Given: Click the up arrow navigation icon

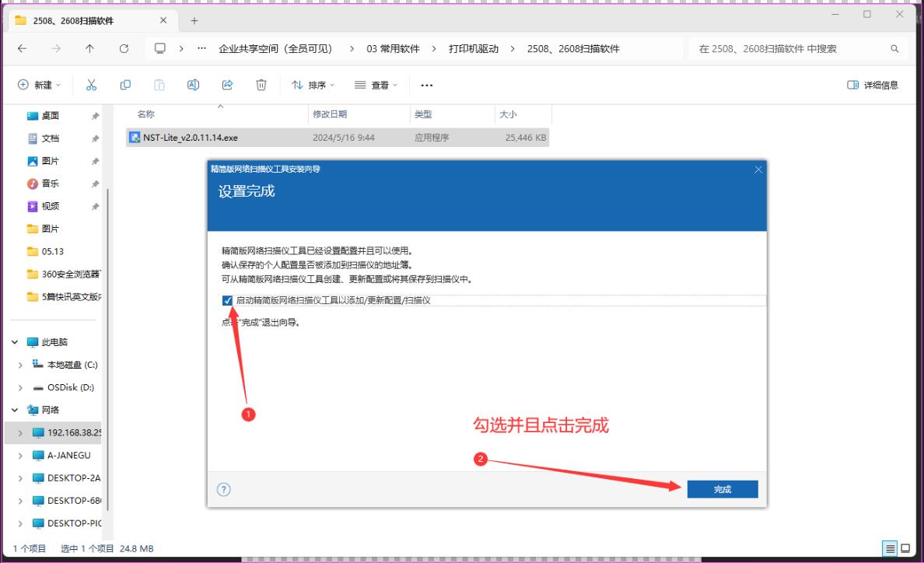Looking at the screenshot, I should [91, 49].
